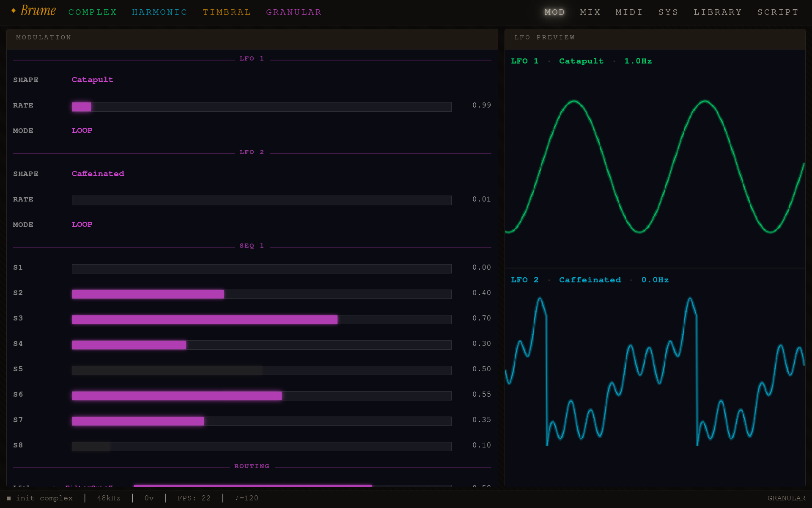Adjust the S5 sequencer step slider

click(261, 370)
